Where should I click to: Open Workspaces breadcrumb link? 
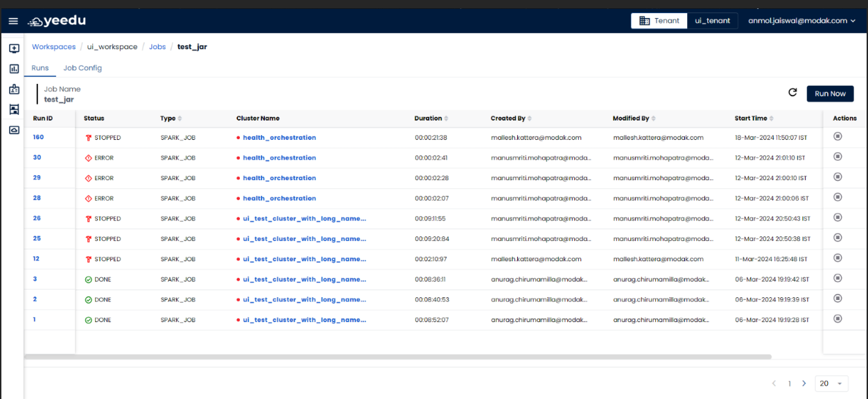[x=54, y=47]
